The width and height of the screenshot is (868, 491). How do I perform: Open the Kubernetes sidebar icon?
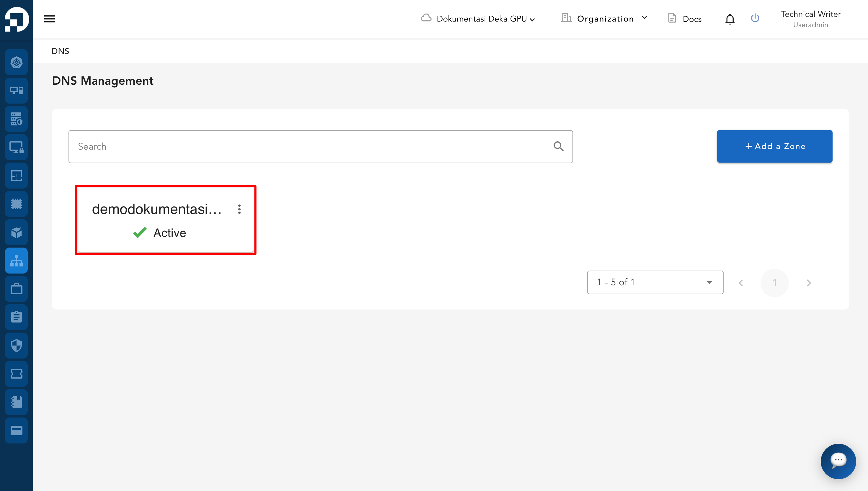(x=16, y=62)
